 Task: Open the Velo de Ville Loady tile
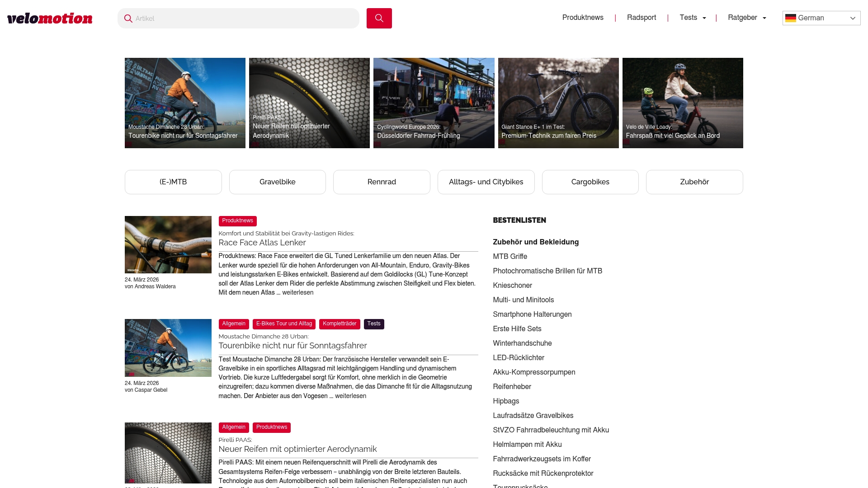(x=682, y=103)
